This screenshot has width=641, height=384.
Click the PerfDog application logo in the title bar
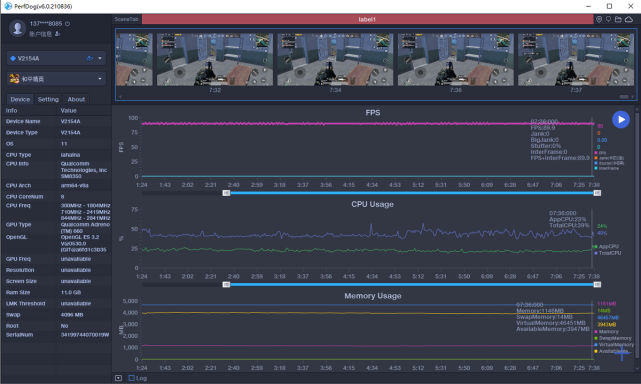point(8,6)
